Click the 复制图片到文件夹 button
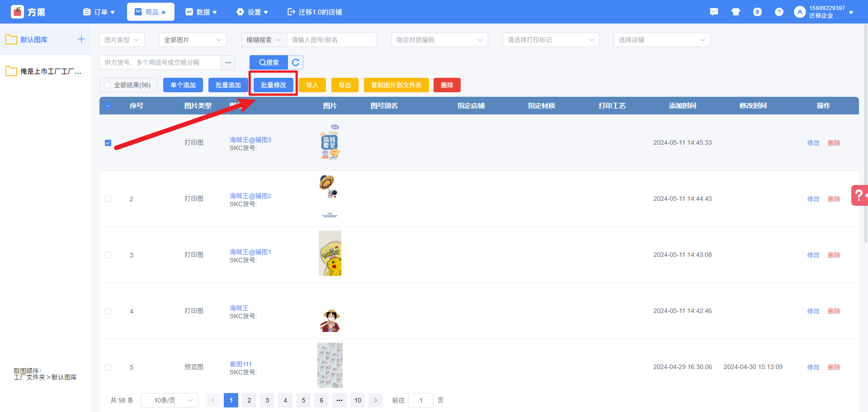This screenshot has height=412, width=868. tap(396, 85)
